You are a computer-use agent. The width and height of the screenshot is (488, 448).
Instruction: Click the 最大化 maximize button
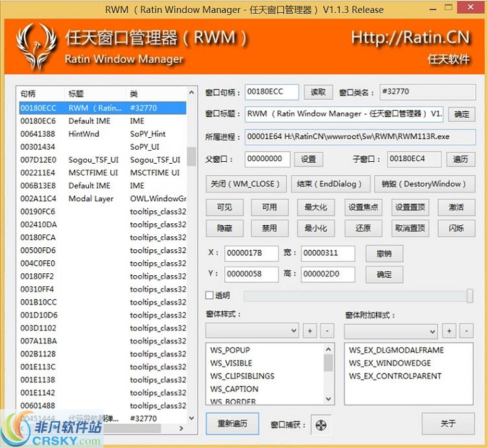click(x=316, y=207)
